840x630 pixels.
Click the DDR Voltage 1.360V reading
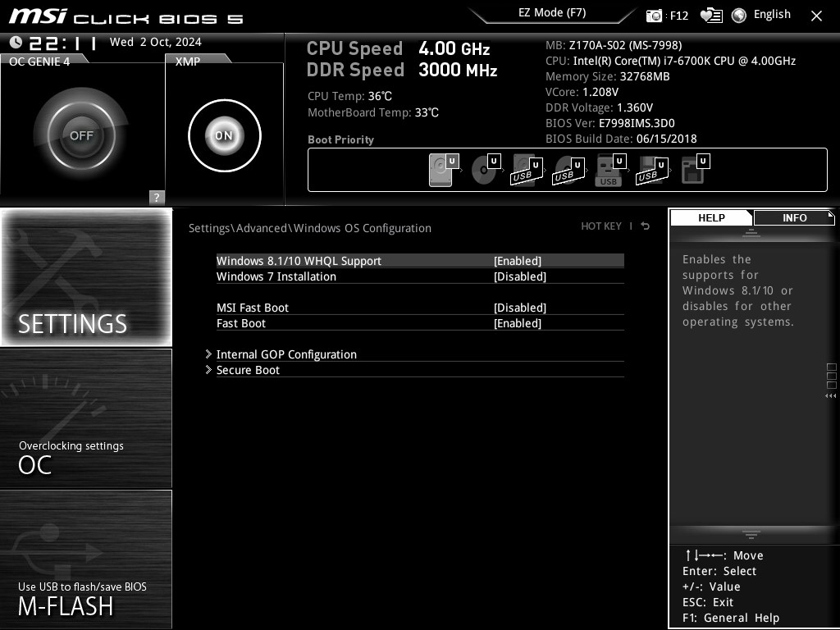(599, 107)
